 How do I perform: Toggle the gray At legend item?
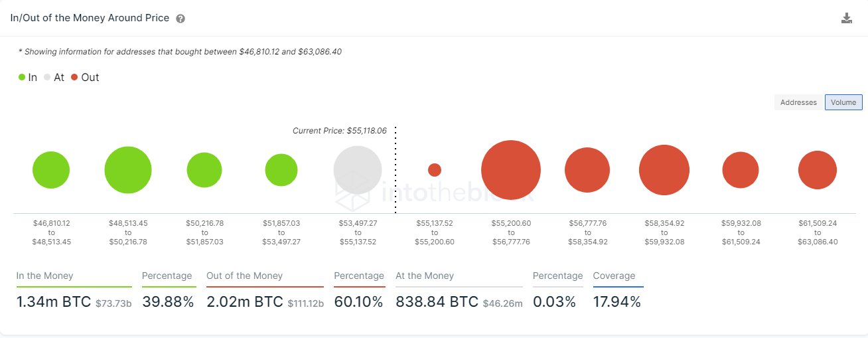pyautogui.click(x=54, y=77)
